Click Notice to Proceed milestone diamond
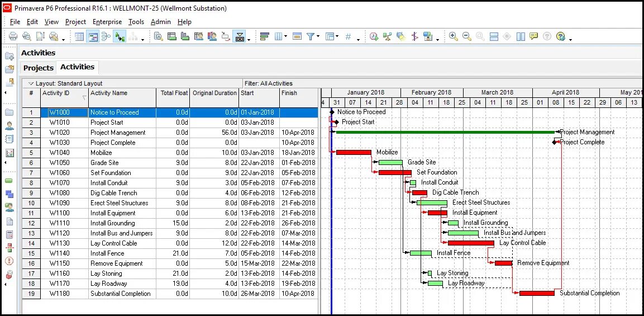 332,112
